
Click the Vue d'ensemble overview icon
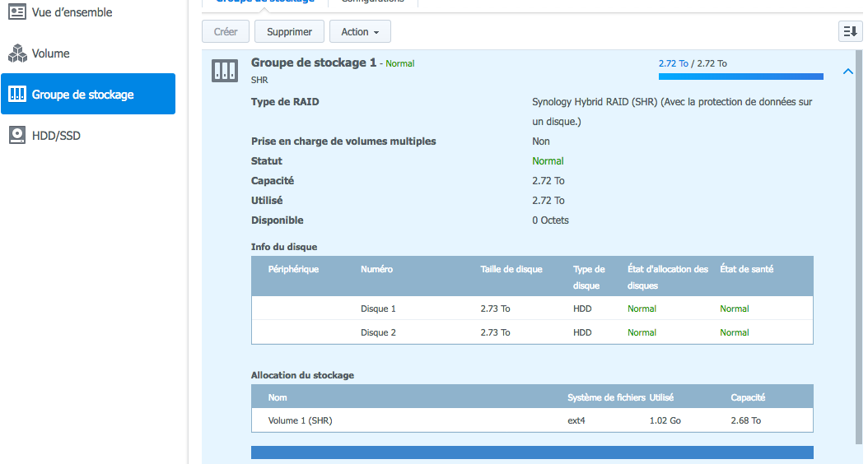tap(17, 13)
